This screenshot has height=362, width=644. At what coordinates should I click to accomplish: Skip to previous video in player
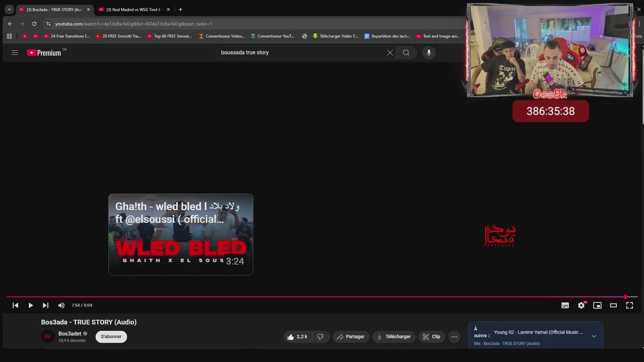(16, 305)
